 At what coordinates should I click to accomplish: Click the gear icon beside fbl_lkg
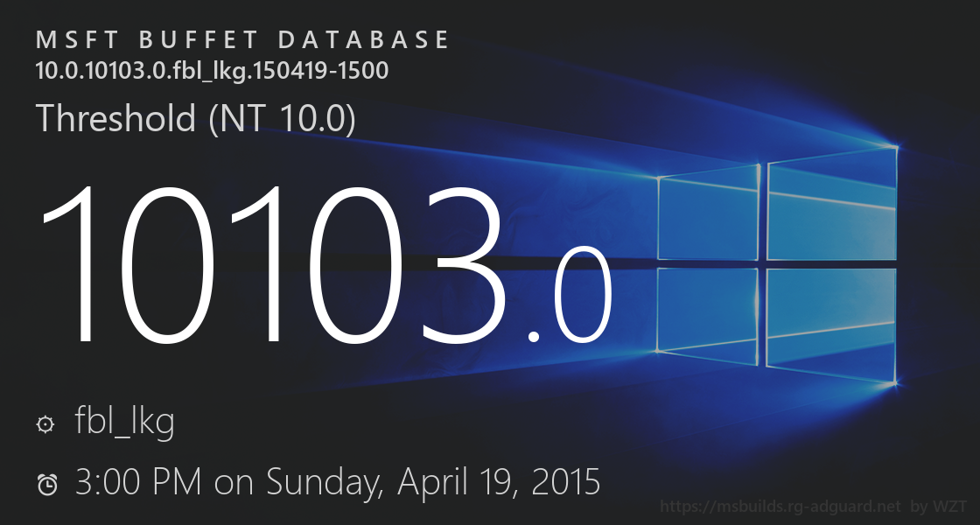coord(46,425)
